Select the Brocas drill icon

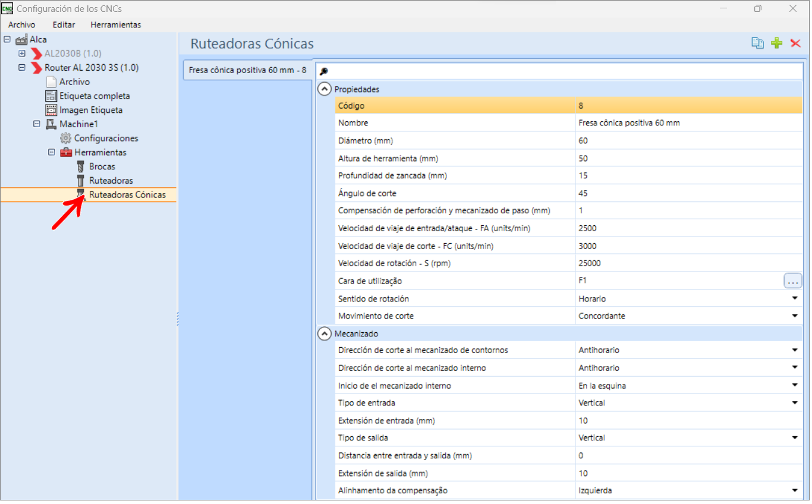pos(81,166)
